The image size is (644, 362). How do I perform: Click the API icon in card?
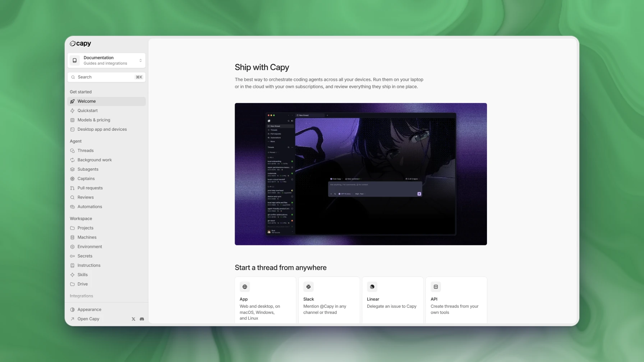point(436,287)
